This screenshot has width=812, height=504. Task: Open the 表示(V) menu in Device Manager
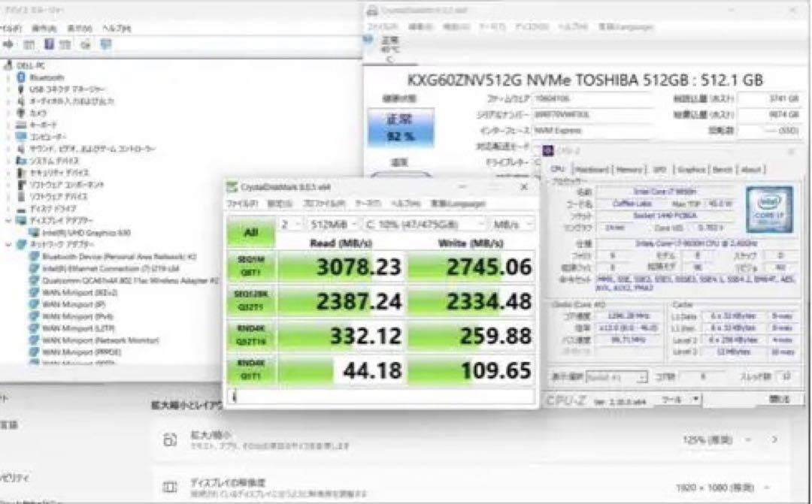[79, 29]
